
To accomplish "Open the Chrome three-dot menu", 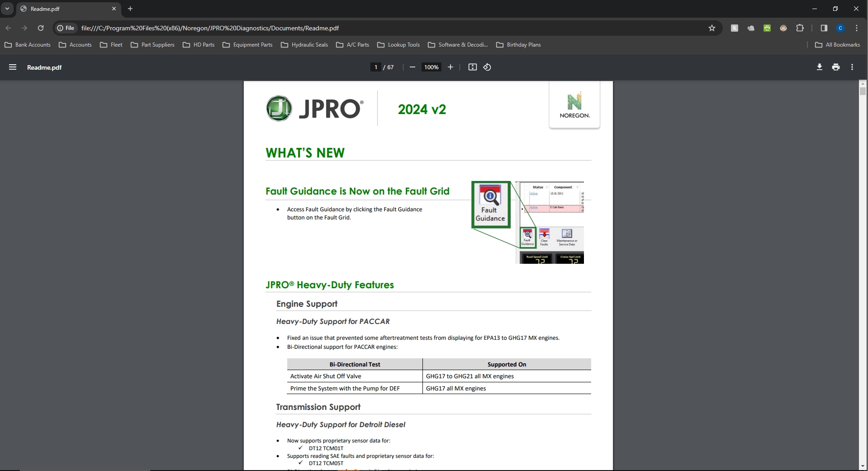I will click(857, 28).
